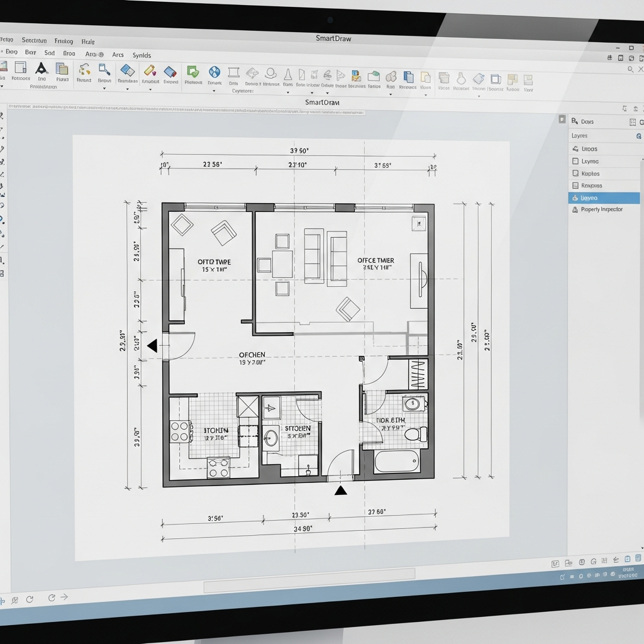Click the Rrodues blue pages icon
Viewport: 644px width, 644px height.
[x=408, y=77]
